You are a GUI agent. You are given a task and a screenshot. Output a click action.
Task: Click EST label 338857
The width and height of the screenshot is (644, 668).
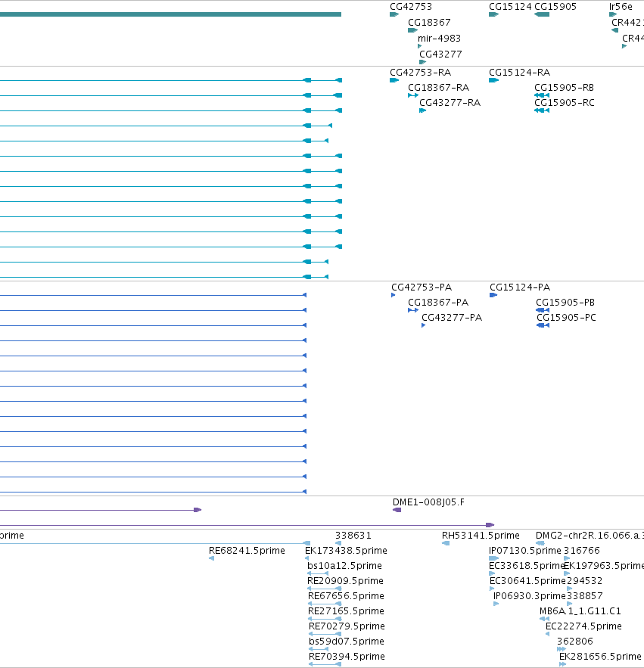tap(584, 596)
